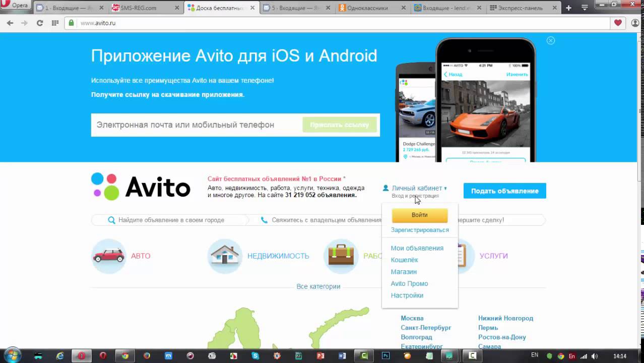The height and width of the screenshot is (363, 644).
Task: Expand the 'Личный кабинет' dropdown
Action: [x=419, y=188]
